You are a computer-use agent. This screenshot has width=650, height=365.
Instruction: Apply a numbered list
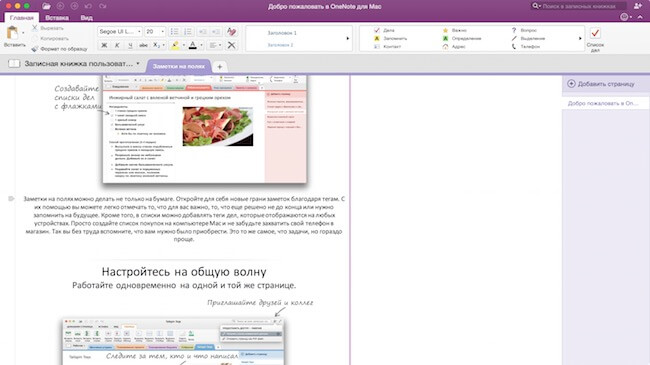pos(188,32)
